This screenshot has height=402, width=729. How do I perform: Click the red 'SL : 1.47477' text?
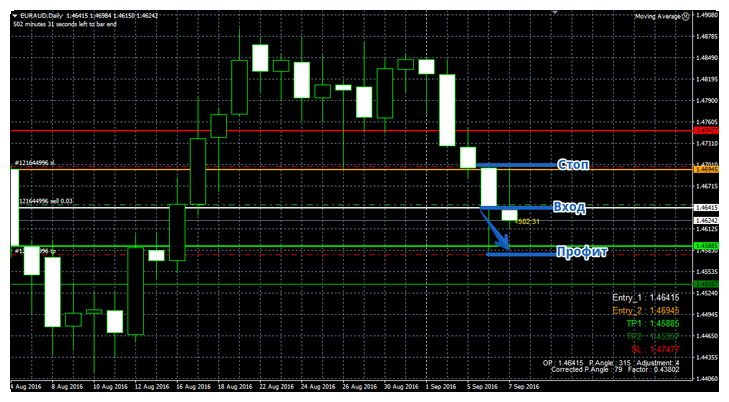(654, 347)
